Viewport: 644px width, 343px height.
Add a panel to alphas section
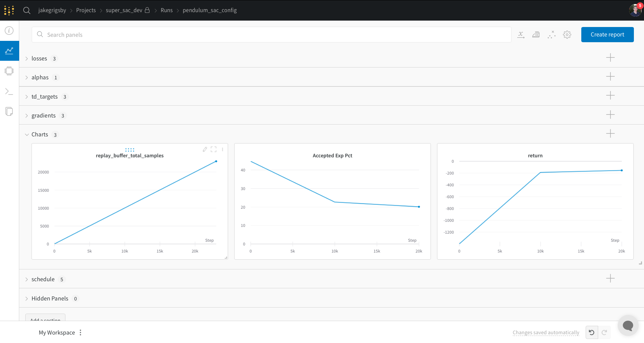(x=610, y=77)
